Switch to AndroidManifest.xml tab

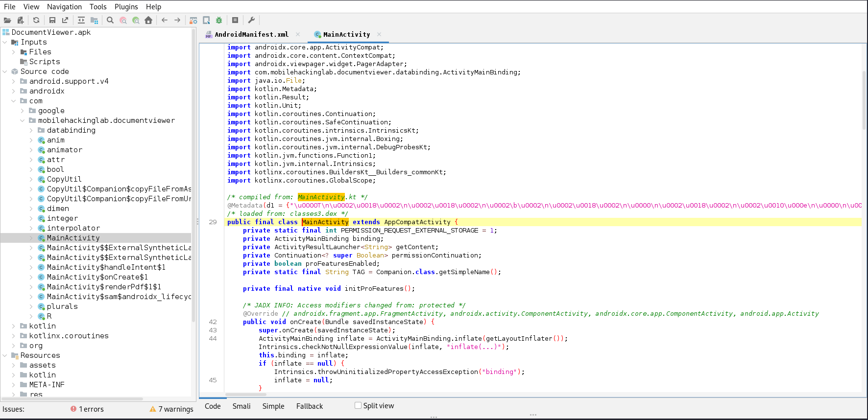(x=251, y=34)
